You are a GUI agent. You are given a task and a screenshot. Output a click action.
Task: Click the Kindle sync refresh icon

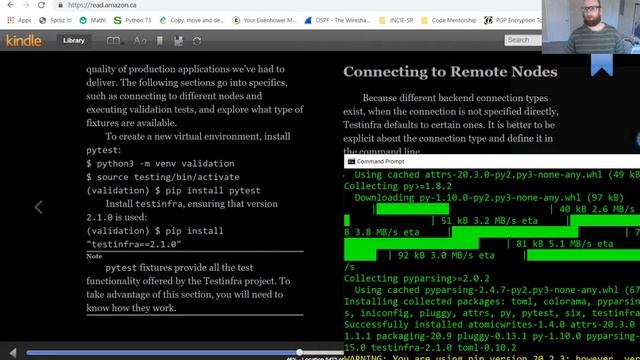pos(197,41)
